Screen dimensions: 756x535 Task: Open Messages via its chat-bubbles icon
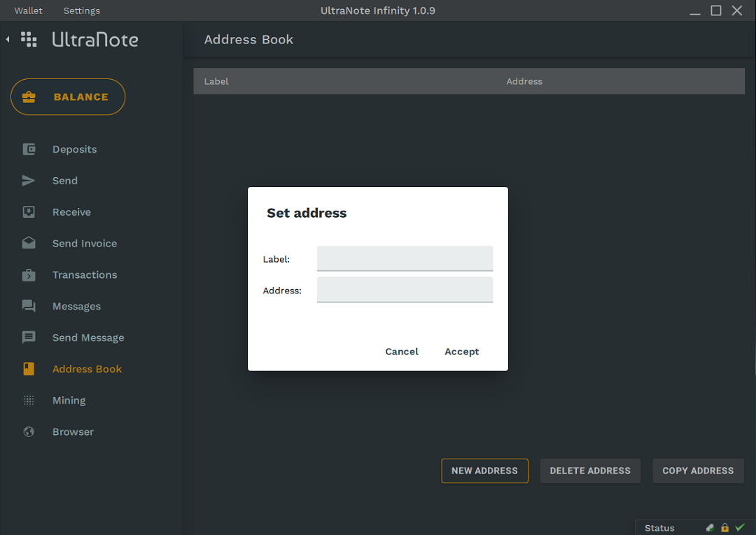pos(29,306)
